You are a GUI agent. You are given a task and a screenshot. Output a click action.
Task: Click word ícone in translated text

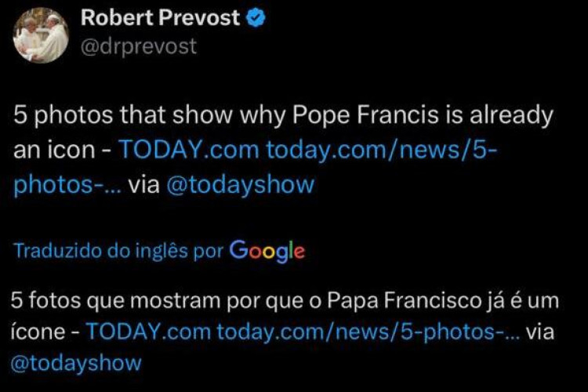(38, 332)
